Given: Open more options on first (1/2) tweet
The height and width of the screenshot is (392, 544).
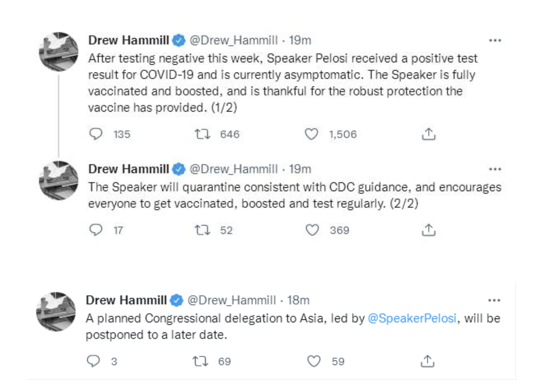Looking at the screenshot, I should point(495,40).
